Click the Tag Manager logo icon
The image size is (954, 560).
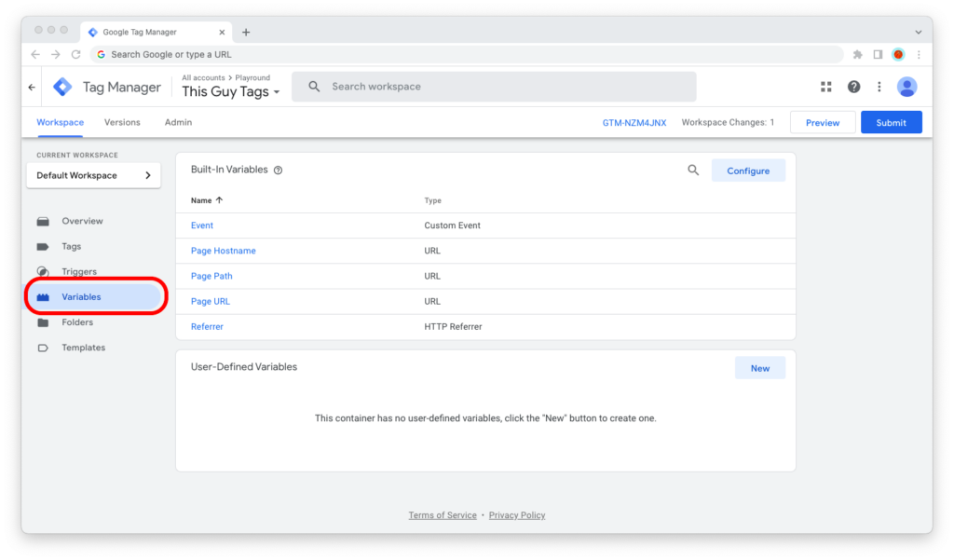tap(62, 87)
